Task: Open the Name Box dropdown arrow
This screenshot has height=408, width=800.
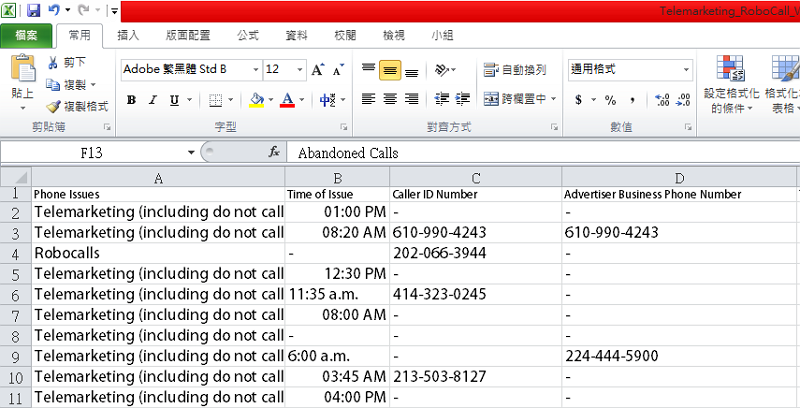Action: pos(191,152)
